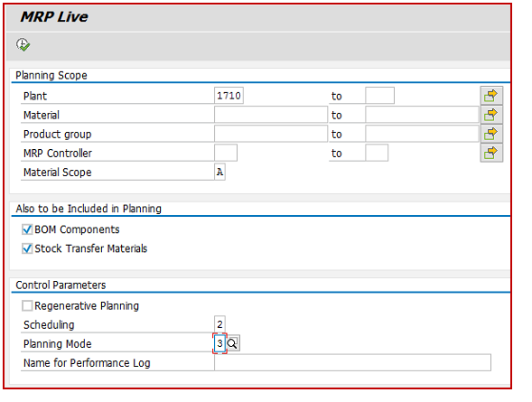Click Name for Performance Log field

352,362
